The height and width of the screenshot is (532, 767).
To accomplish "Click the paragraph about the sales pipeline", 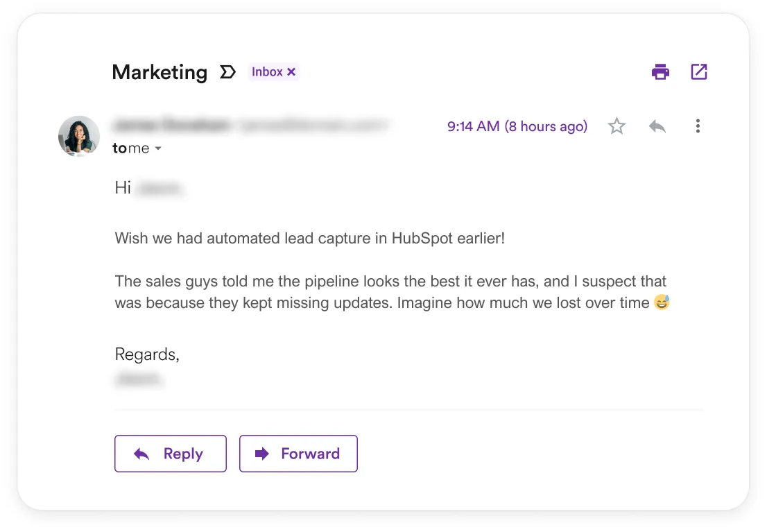I will point(390,292).
